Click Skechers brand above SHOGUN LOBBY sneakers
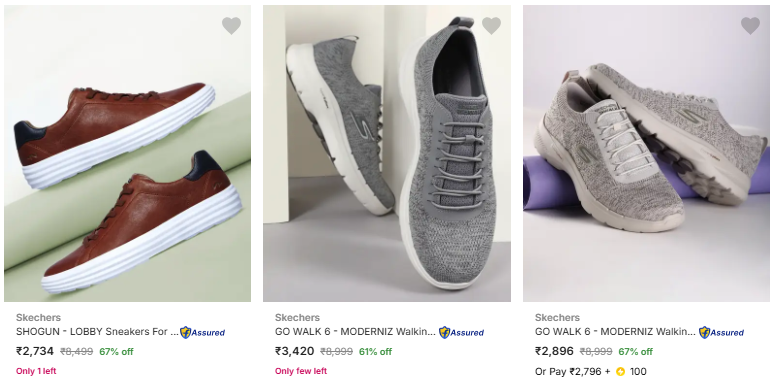 [38, 318]
